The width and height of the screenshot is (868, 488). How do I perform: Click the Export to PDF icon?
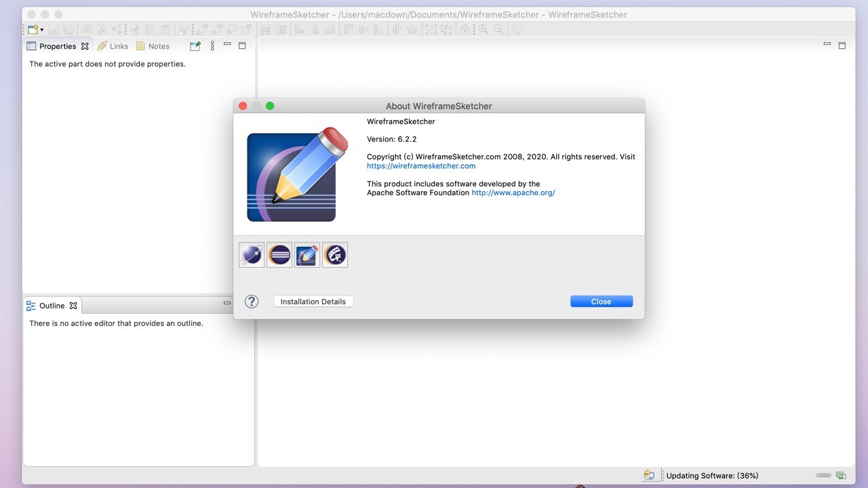click(x=102, y=29)
